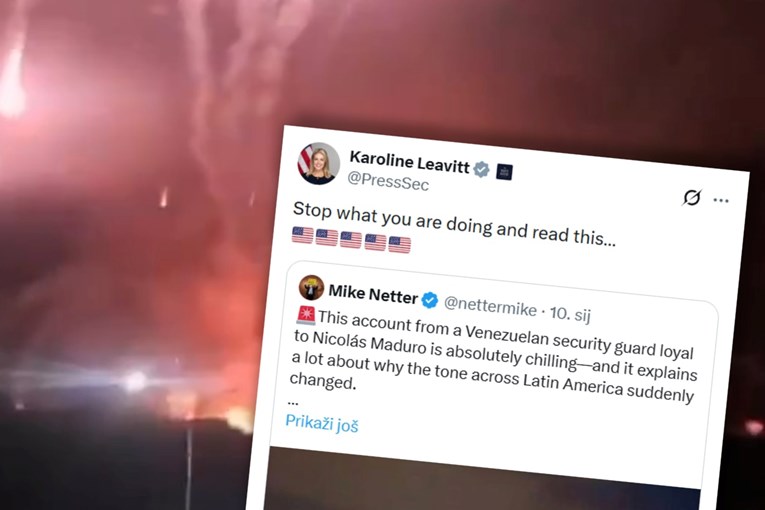765x510 pixels.
Task: Click the last American flag emoji
Action: [400, 244]
